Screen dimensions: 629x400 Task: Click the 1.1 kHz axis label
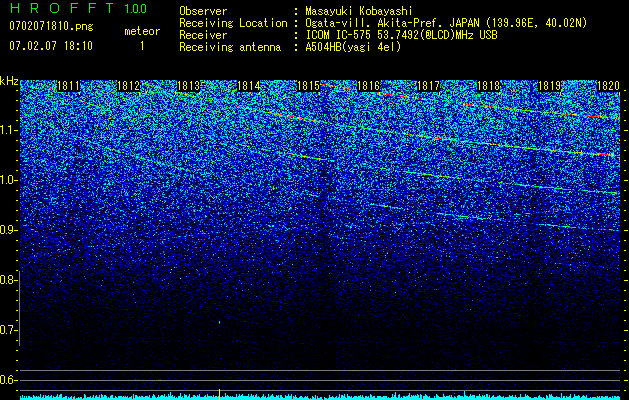[x=7, y=130]
